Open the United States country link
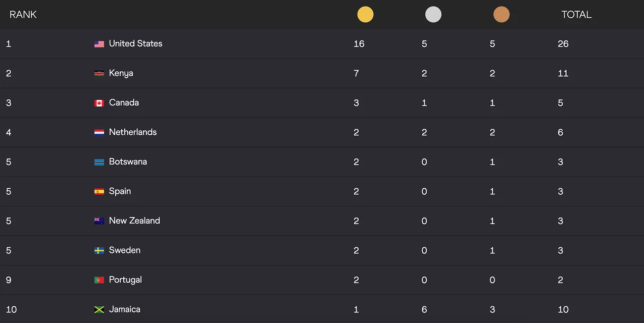This screenshot has width=644, height=323. (135, 43)
